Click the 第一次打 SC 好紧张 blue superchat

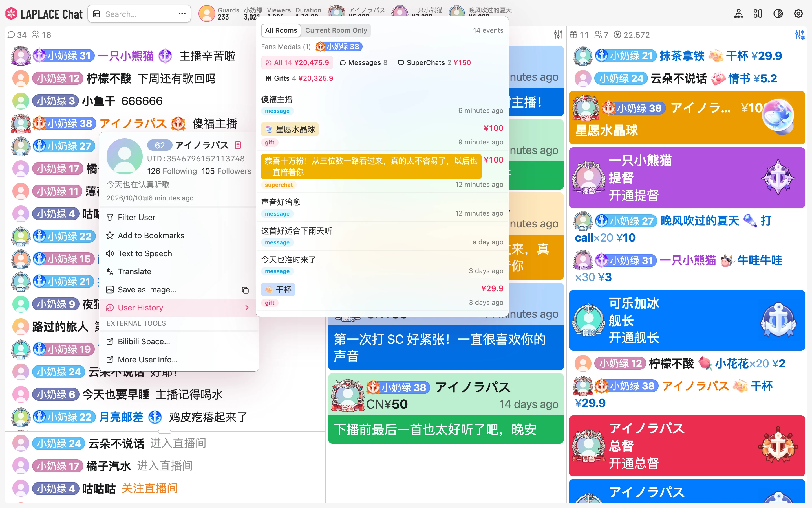[446, 348]
